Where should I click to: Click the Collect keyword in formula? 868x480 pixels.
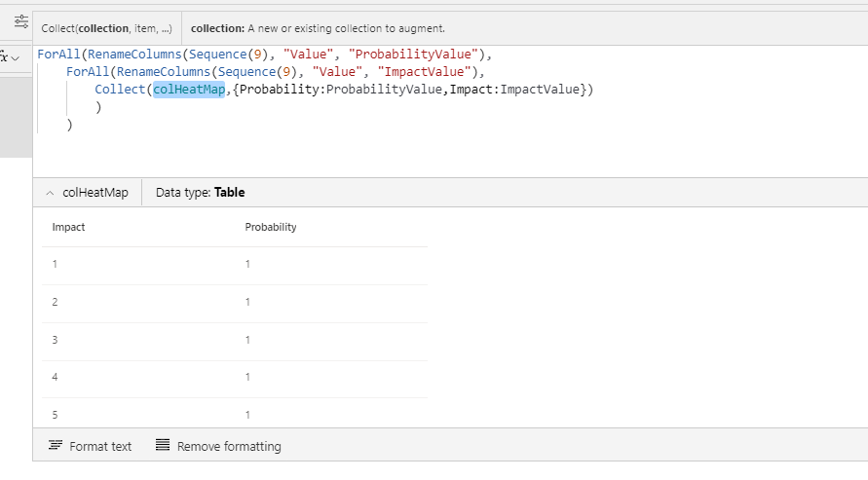(x=120, y=90)
